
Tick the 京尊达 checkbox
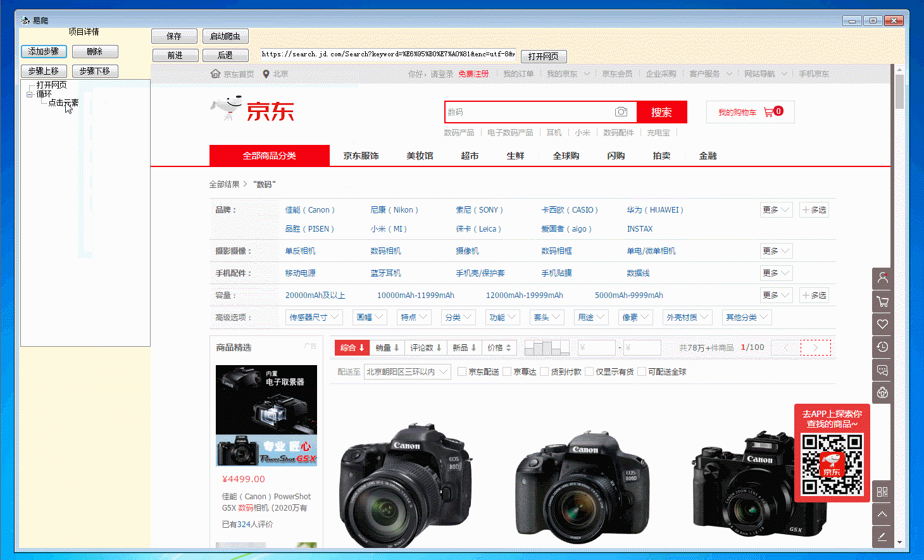[x=507, y=371]
